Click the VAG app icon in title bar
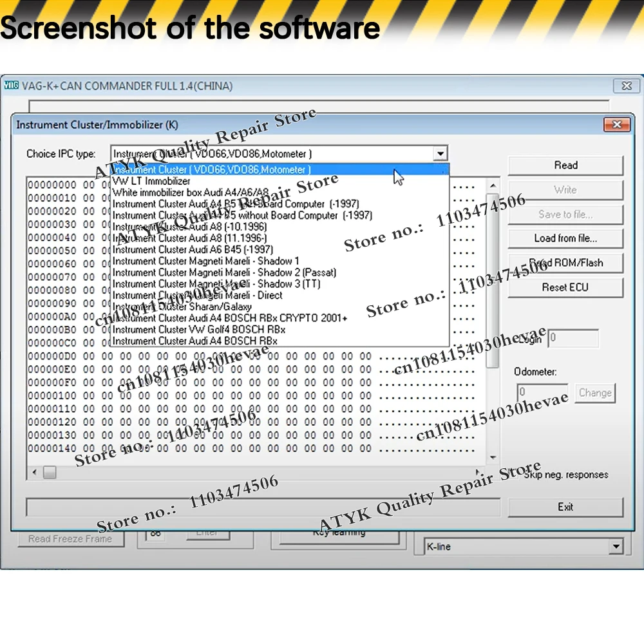This screenshot has height=644, width=644. point(12,86)
